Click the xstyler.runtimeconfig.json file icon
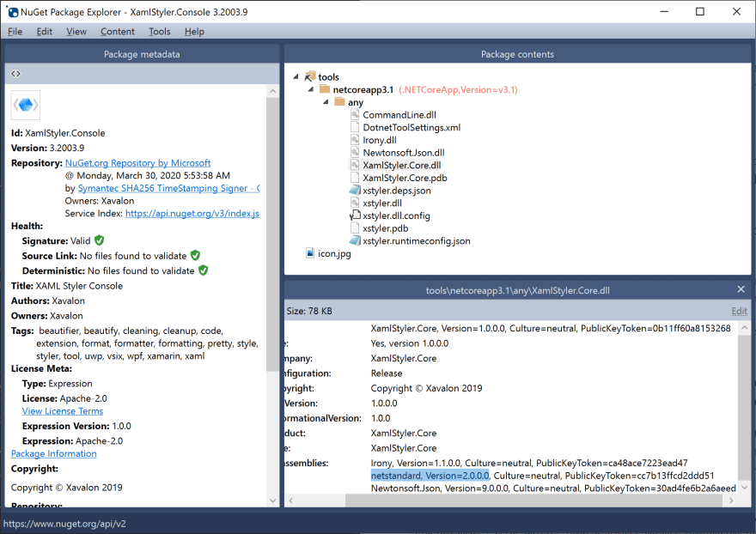 click(355, 240)
